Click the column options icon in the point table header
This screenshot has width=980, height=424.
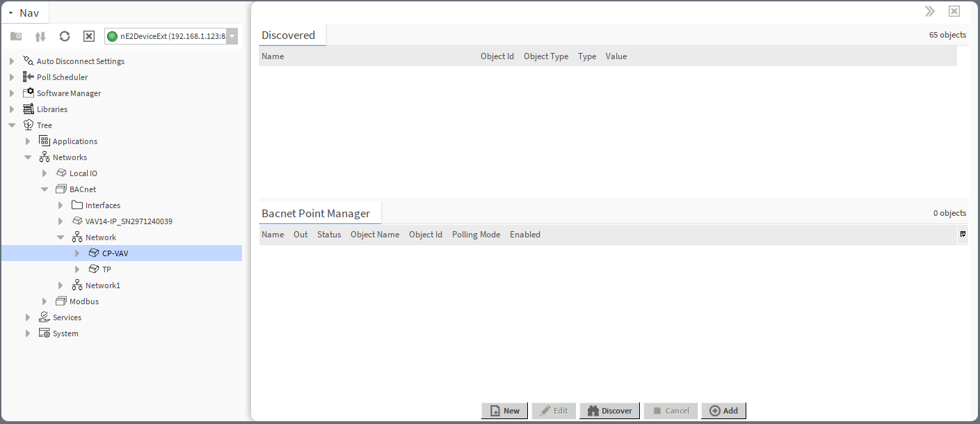(x=963, y=235)
